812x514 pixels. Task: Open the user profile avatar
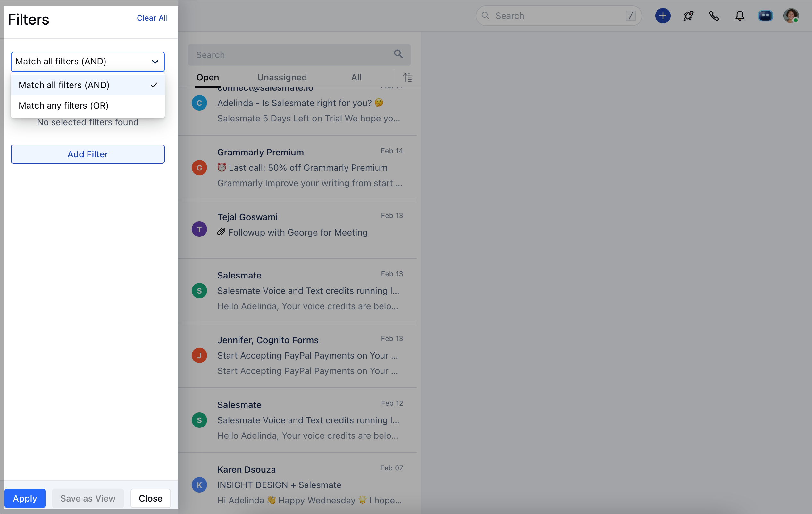[791, 16]
